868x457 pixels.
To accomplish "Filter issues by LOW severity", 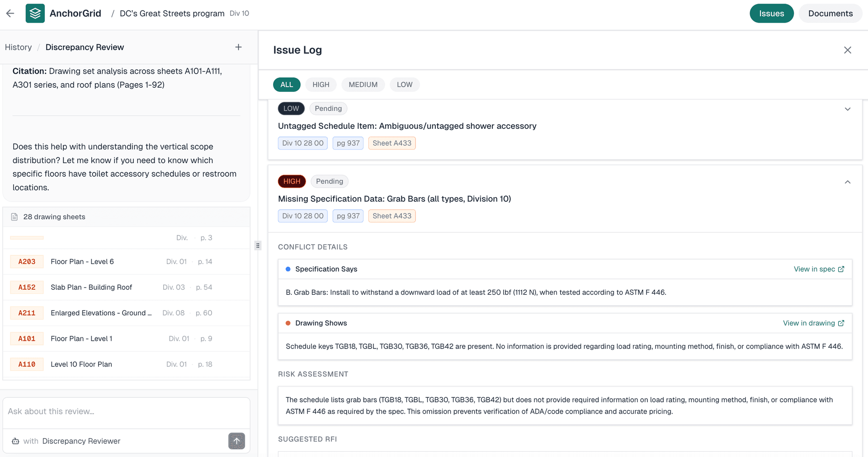I will point(405,85).
